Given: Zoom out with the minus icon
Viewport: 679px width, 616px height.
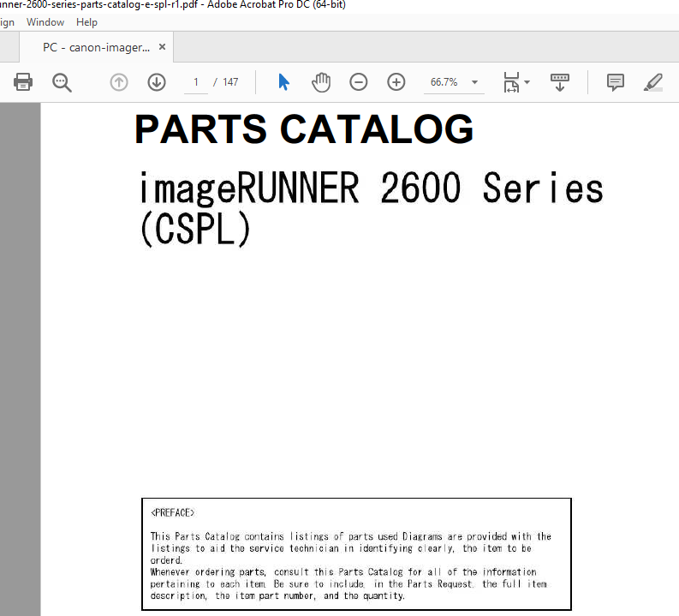Looking at the screenshot, I should point(358,82).
